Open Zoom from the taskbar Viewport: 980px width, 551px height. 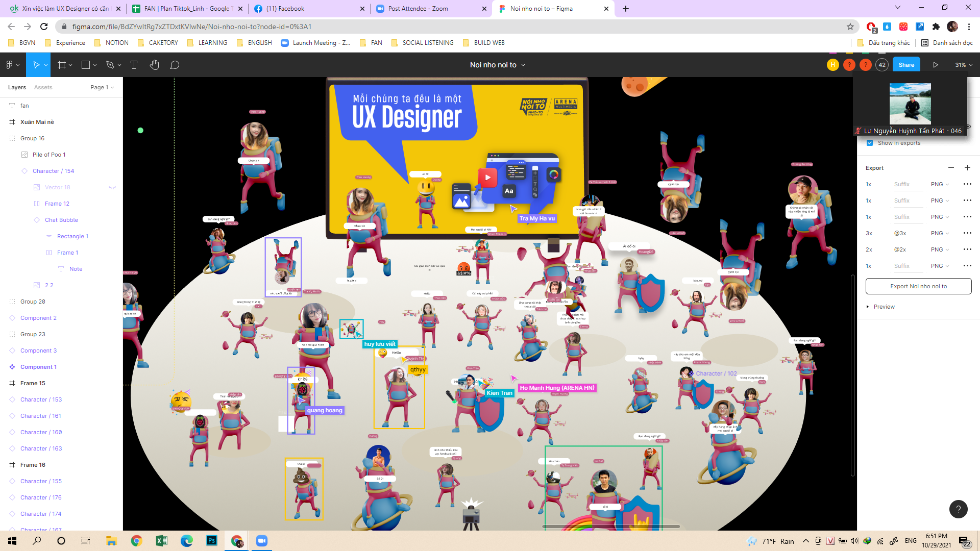[x=261, y=540]
